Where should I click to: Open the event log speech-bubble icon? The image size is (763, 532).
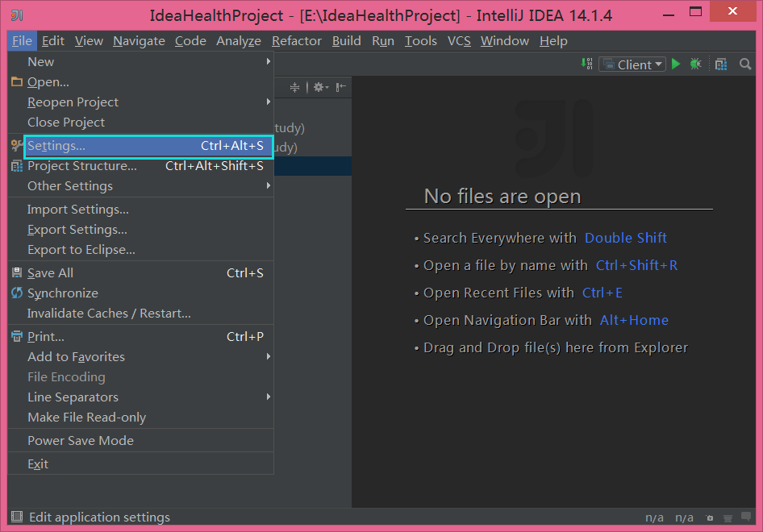coord(747,517)
